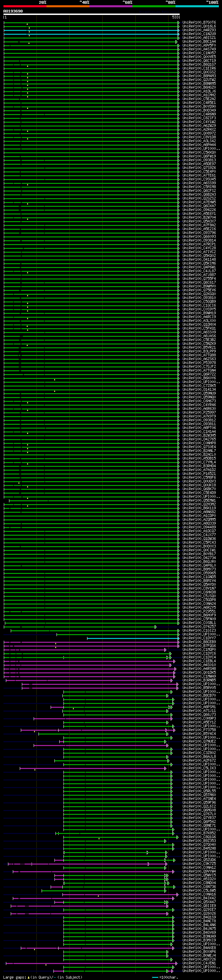Select hit label UniRef100_A4RSH8
Image resolution: width=222 pixels, height=980 pixels.
199,669
